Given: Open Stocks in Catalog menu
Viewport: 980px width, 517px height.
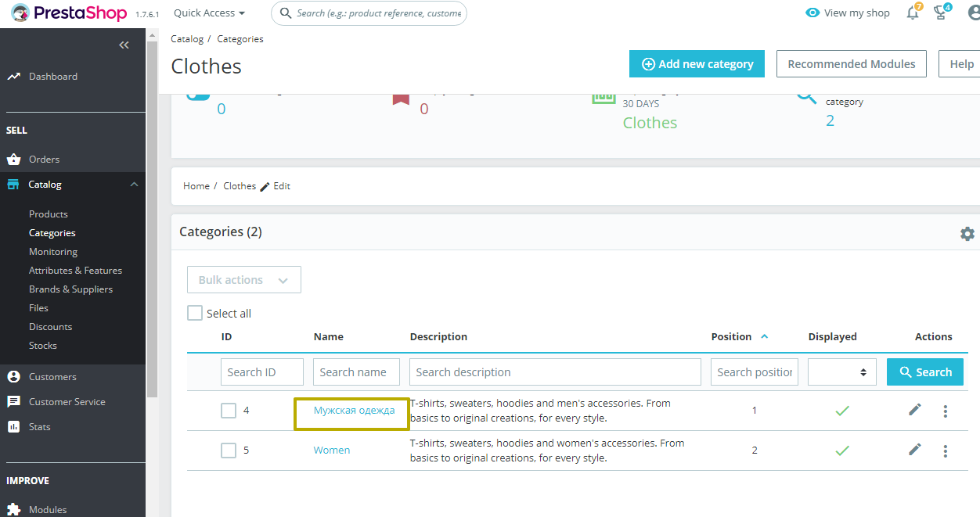Looking at the screenshot, I should point(43,346).
